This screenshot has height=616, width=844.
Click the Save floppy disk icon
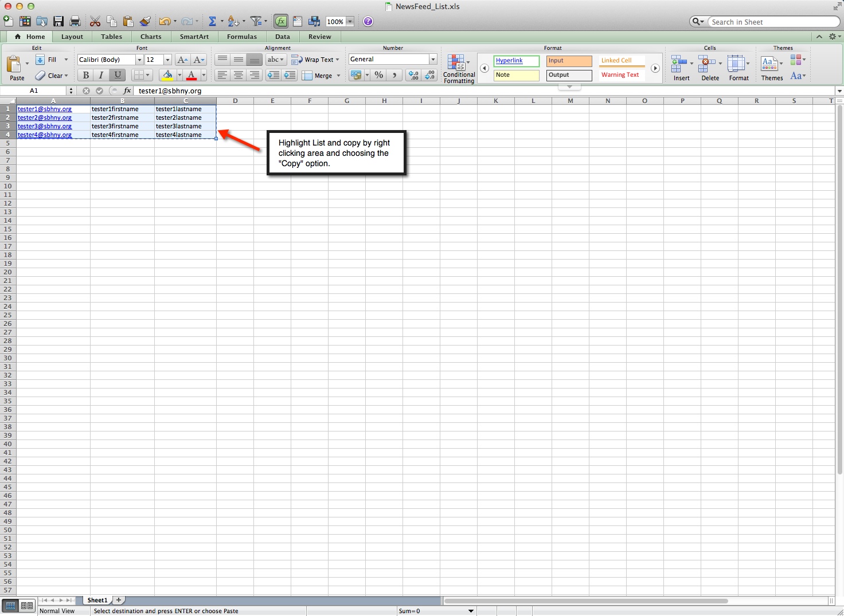[58, 22]
